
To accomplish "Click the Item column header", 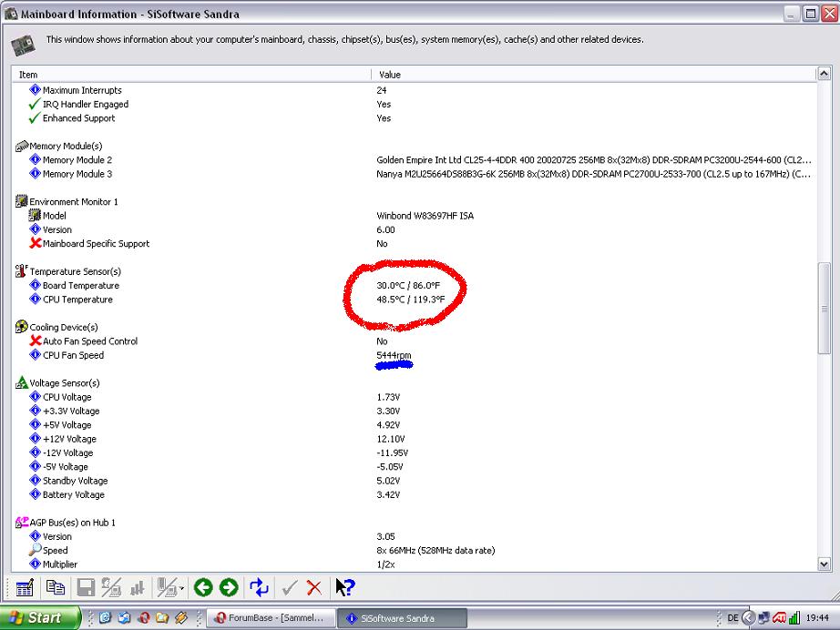I will [191, 75].
